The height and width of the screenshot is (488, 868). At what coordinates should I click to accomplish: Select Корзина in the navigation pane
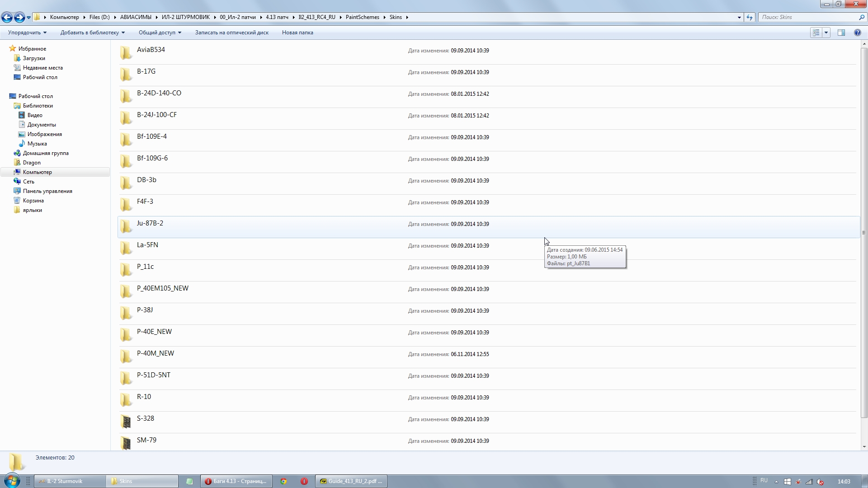(x=33, y=201)
